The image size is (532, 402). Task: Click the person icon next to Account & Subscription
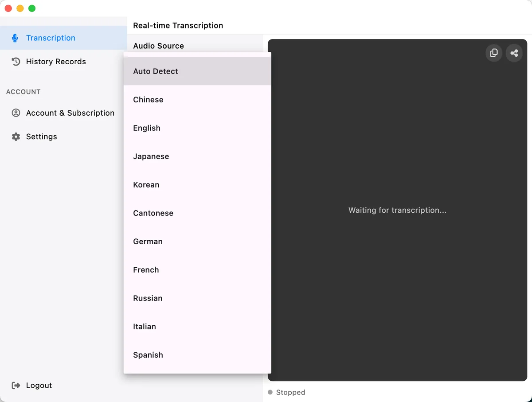[16, 113]
